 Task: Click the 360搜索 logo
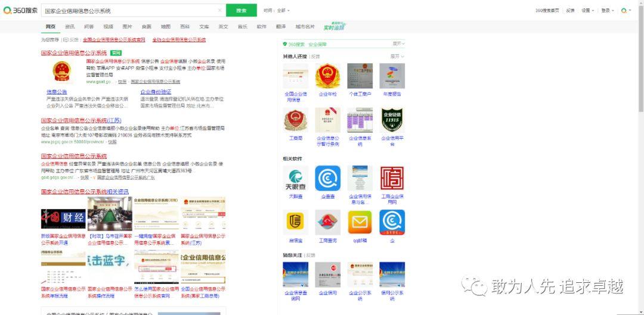20,11
